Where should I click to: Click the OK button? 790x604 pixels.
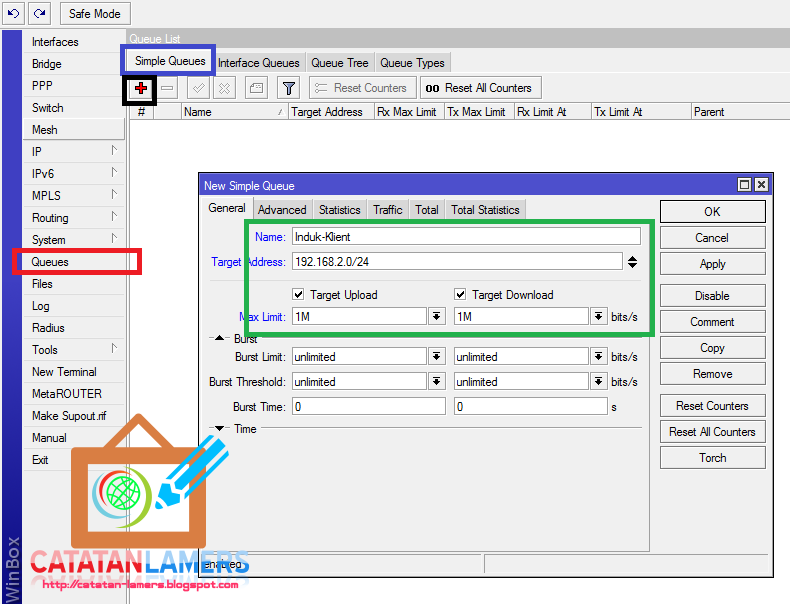pyautogui.click(x=712, y=212)
